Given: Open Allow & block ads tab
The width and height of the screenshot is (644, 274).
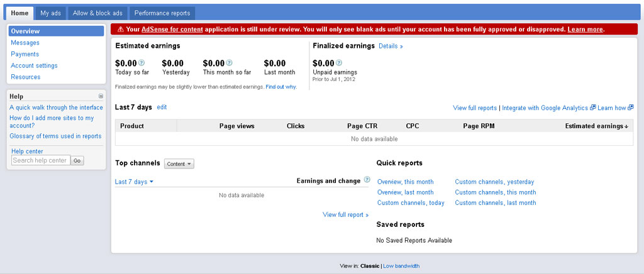Looking at the screenshot, I should pyautogui.click(x=97, y=13).
